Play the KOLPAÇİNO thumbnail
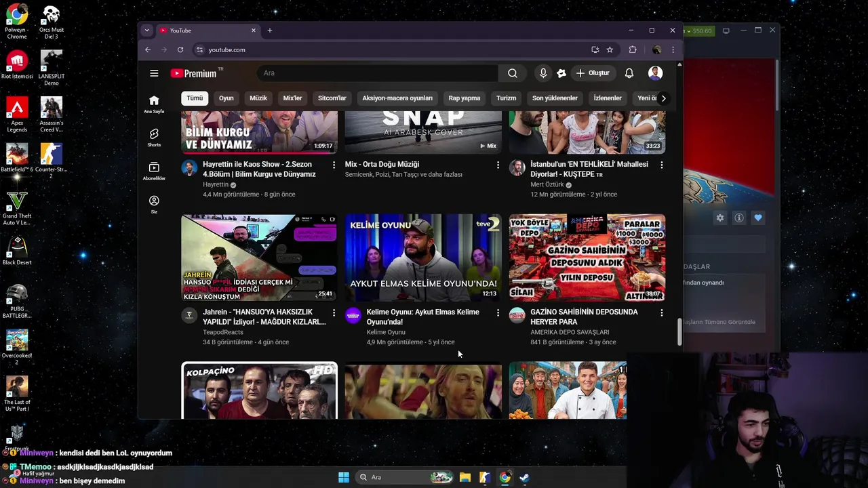 (x=259, y=390)
